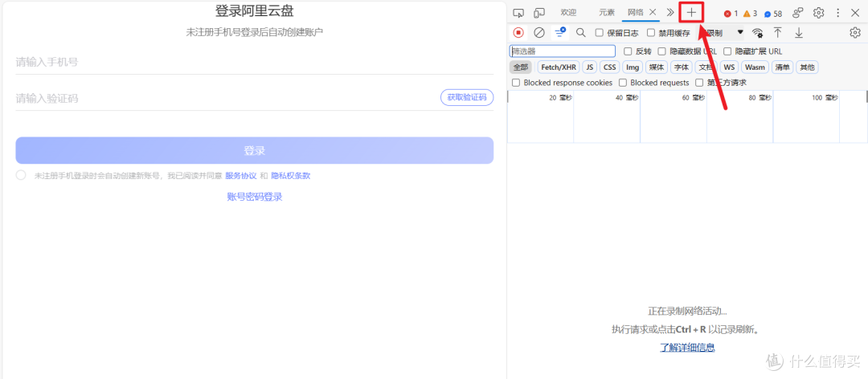The image size is (868, 379).
Task: Open the 欢迎 tab in DevTools
Action: 568,12
